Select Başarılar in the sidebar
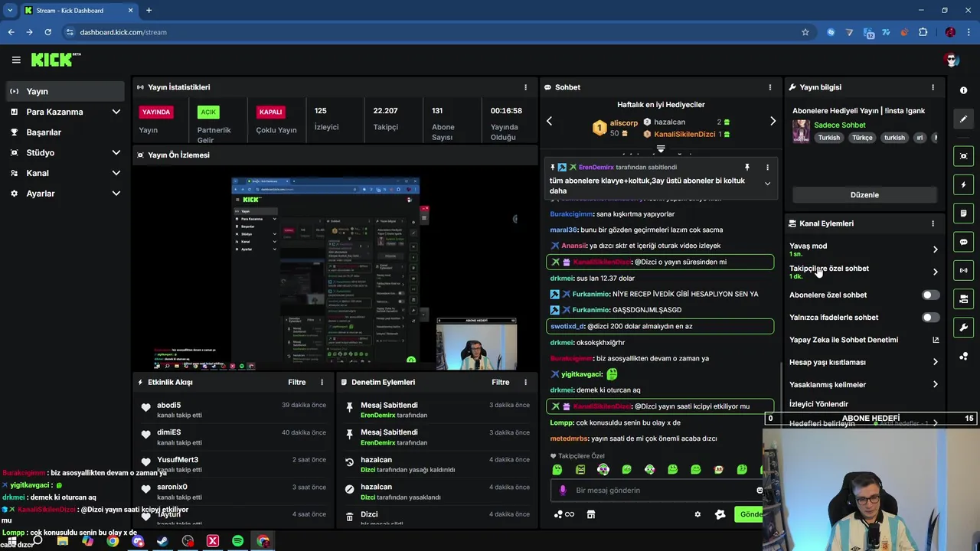 point(64,132)
